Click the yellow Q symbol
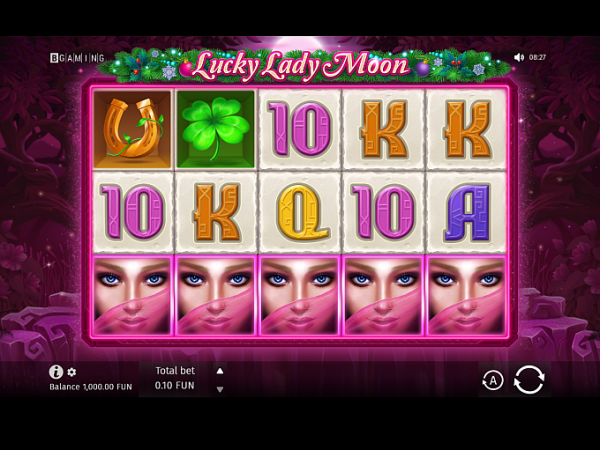Viewport: 600px width, 450px height. (x=300, y=213)
